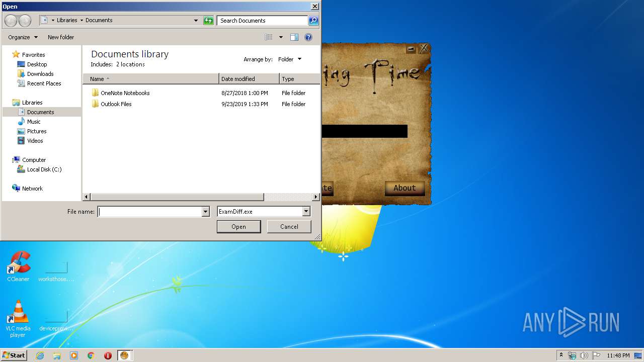This screenshot has height=362, width=644.
Task: Sort by the Type column header
Action: click(300, 79)
